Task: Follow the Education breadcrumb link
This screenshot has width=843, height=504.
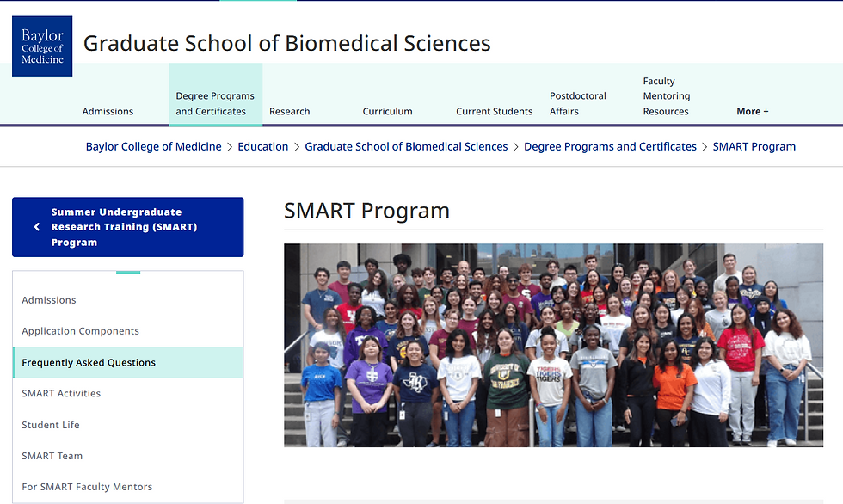Action: [x=263, y=147]
